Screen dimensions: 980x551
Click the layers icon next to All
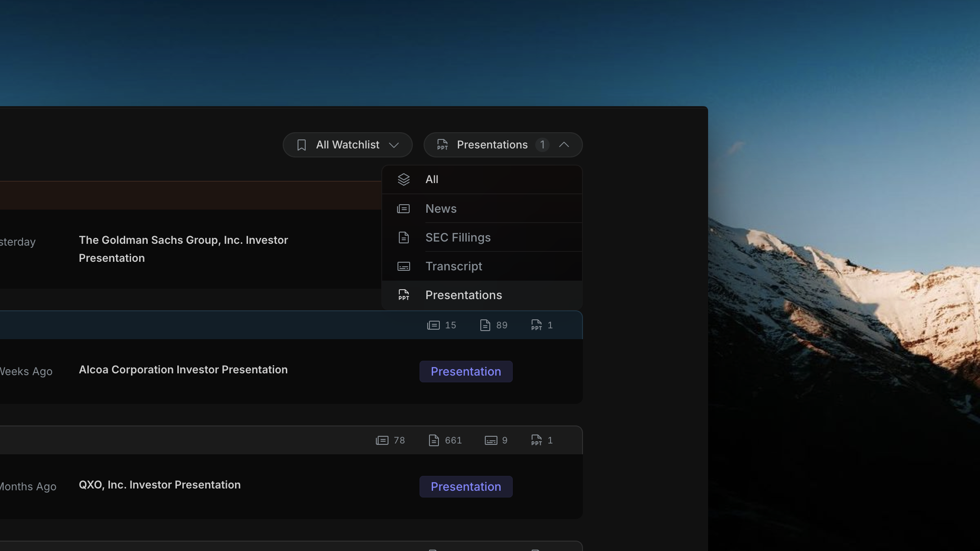coord(404,179)
